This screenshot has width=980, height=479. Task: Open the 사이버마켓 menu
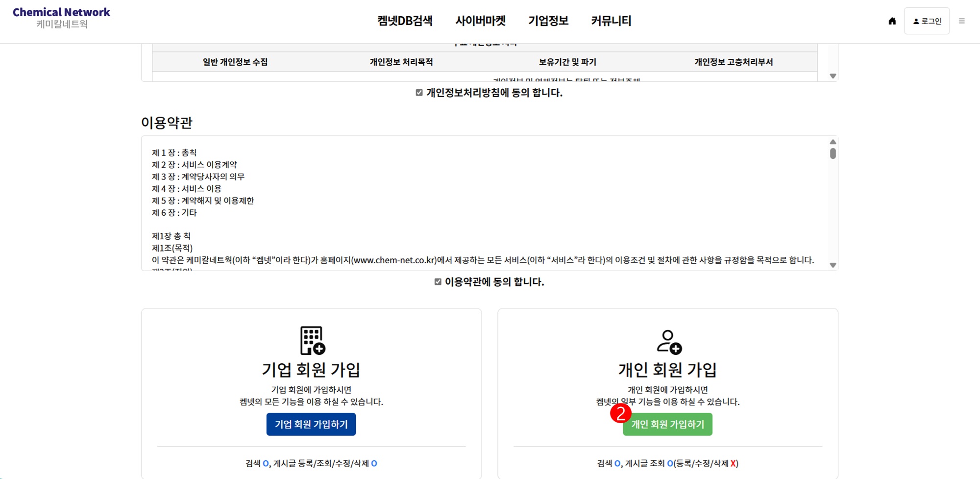coord(480,21)
